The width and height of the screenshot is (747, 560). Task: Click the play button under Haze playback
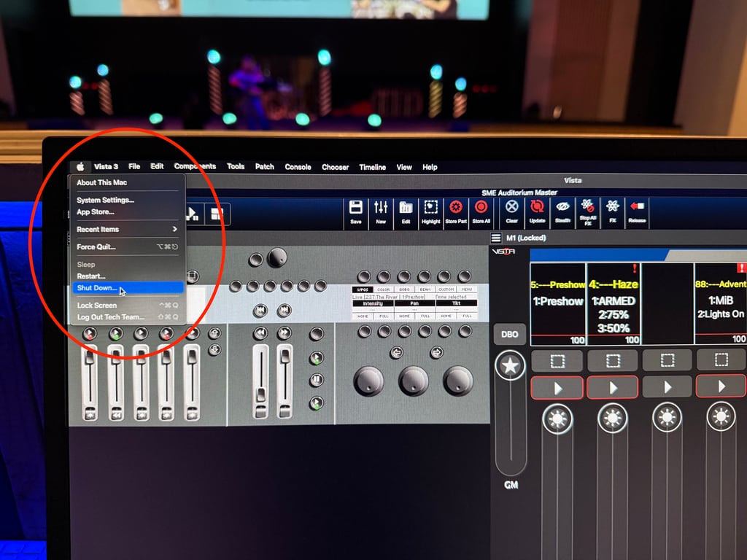(x=613, y=387)
